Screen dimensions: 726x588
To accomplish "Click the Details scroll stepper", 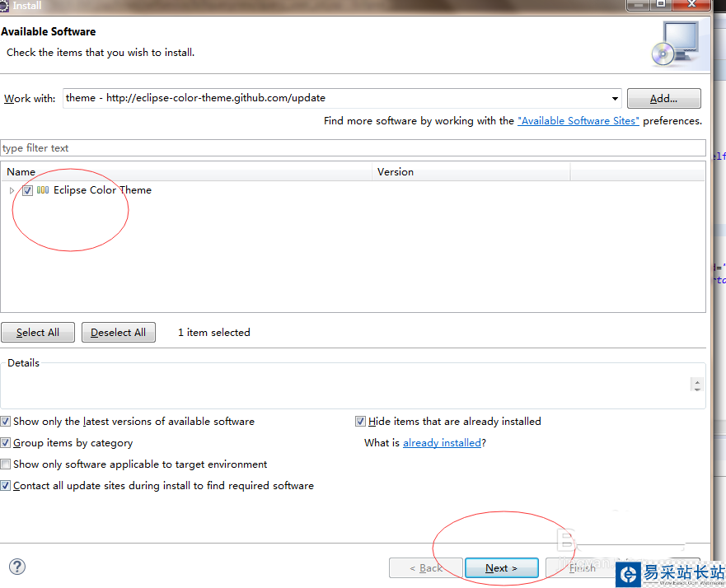I will 697,385.
